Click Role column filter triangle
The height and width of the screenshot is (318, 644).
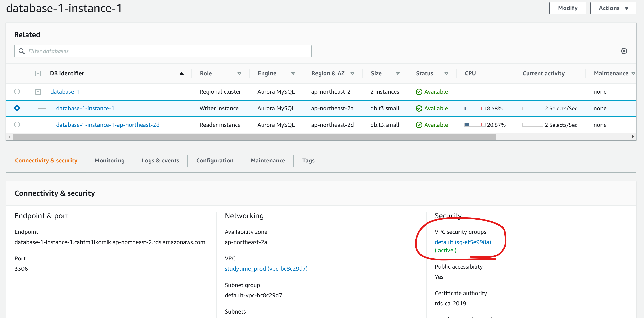tap(239, 73)
